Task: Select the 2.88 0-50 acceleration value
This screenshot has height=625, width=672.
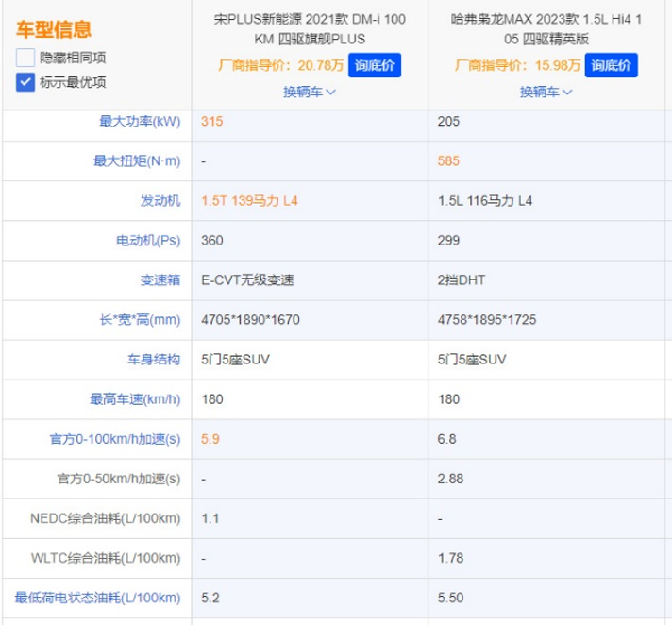Action: coord(450,479)
